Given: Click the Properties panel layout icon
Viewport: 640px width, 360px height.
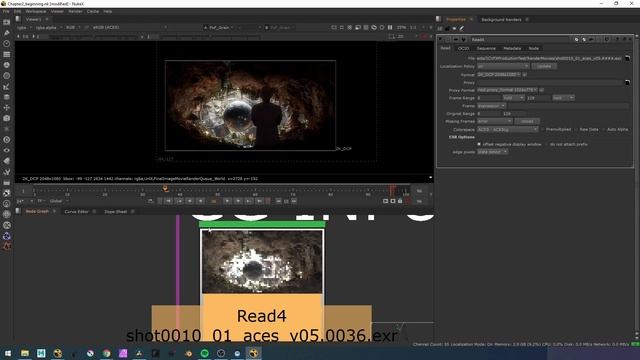Looking at the screenshot, I should click(439, 19).
